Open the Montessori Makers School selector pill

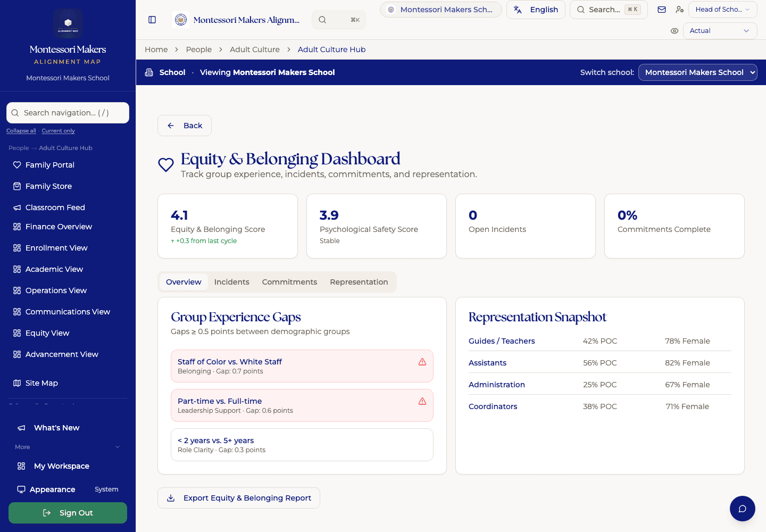pyautogui.click(x=440, y=10)
